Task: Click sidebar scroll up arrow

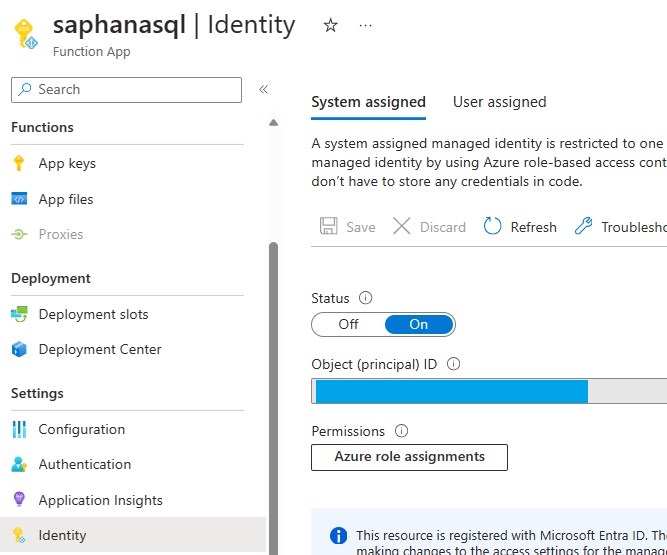Action: coord(274,123)
